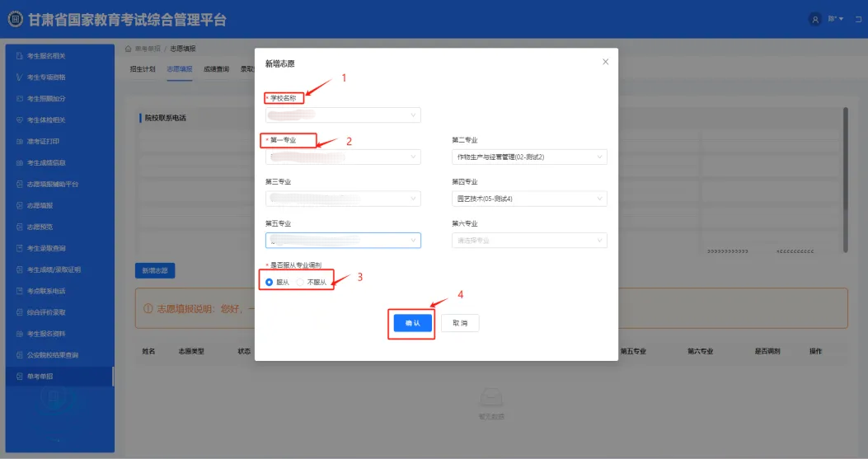Image resolution: width=868 pixels, height=459 pixels.
Task: Select the 服从 radio button
Action: [270, 283]
